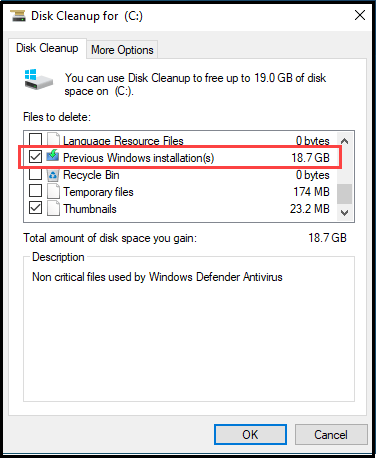
Task: Check the Recycle Bin checkbox
Action: (x=35, y=174)
